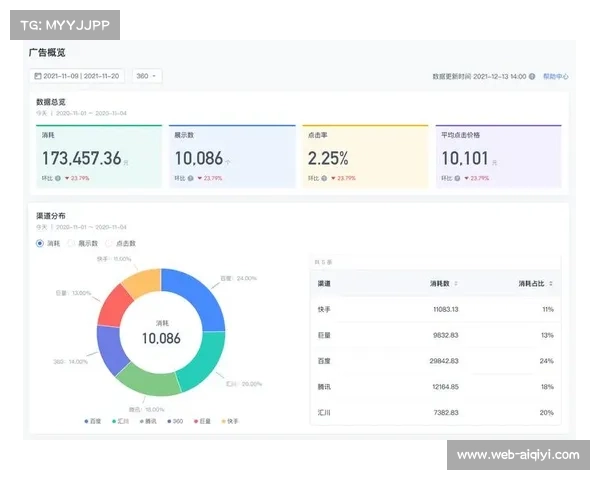The image size is (600, 480).
Task: Click 巨量 row name in channel table
Action: tap(324, 335)
